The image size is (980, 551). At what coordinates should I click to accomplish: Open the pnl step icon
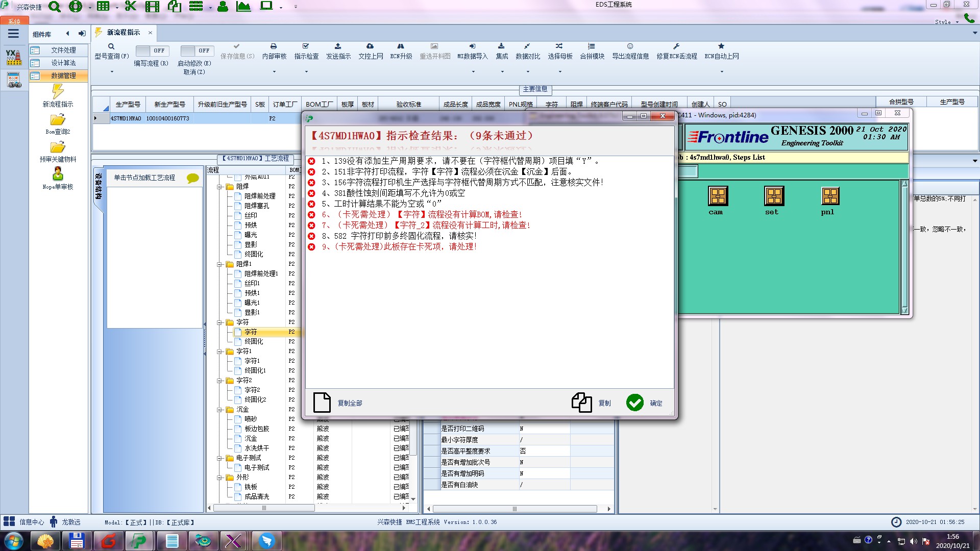[830, 196]
